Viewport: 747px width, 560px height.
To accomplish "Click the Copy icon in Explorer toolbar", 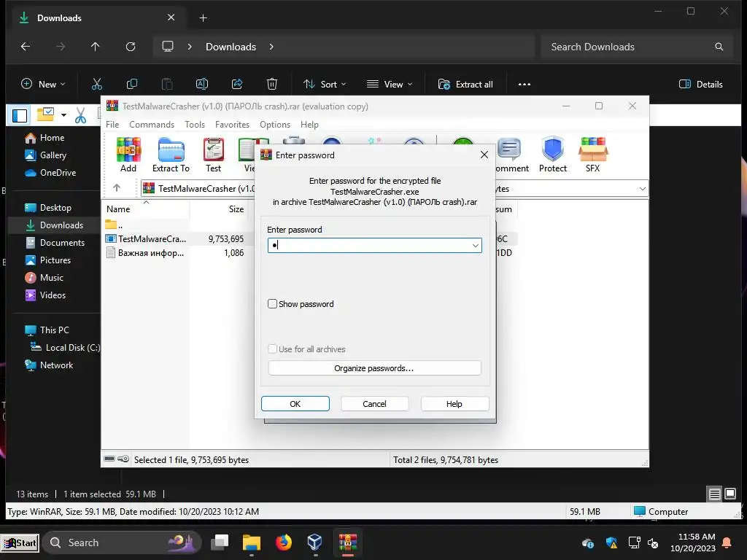I will (132, 85).
